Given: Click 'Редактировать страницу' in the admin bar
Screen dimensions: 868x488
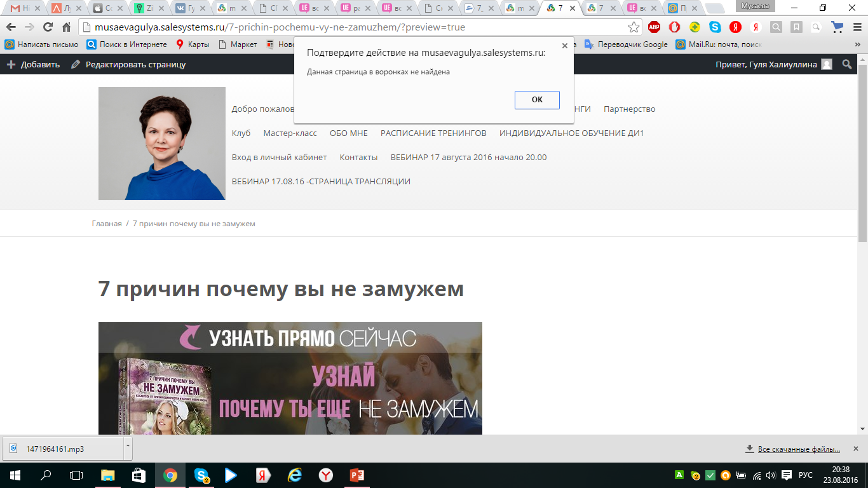Looking at the screenshot, I should (x=135, y=64).
